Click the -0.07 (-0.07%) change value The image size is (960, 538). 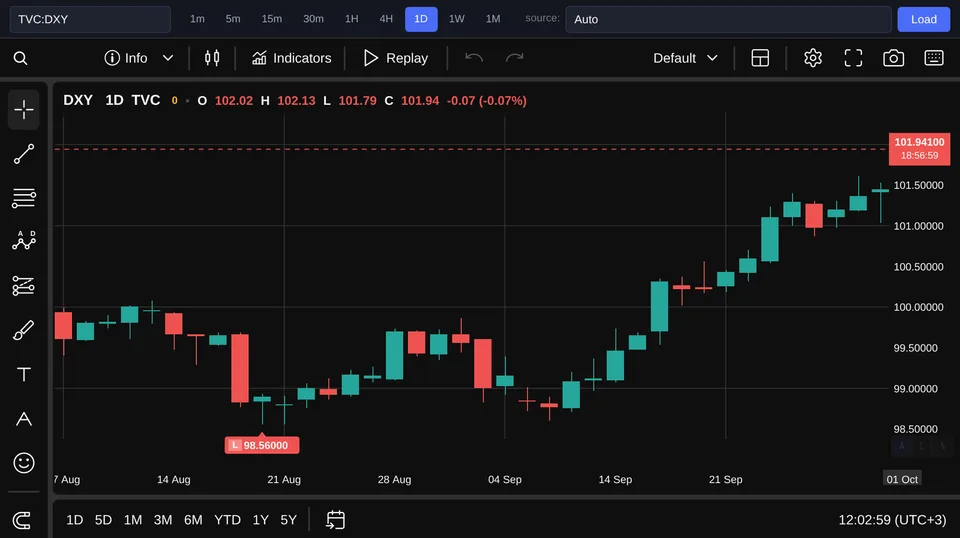click(x=487, y=100)
